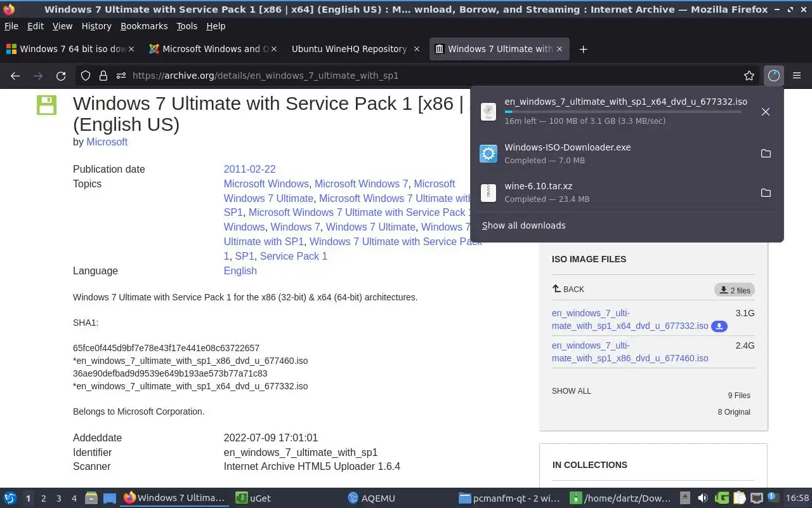Open the 'Microsoft Windows 7' topic link
812x508 pixels.
362,184
